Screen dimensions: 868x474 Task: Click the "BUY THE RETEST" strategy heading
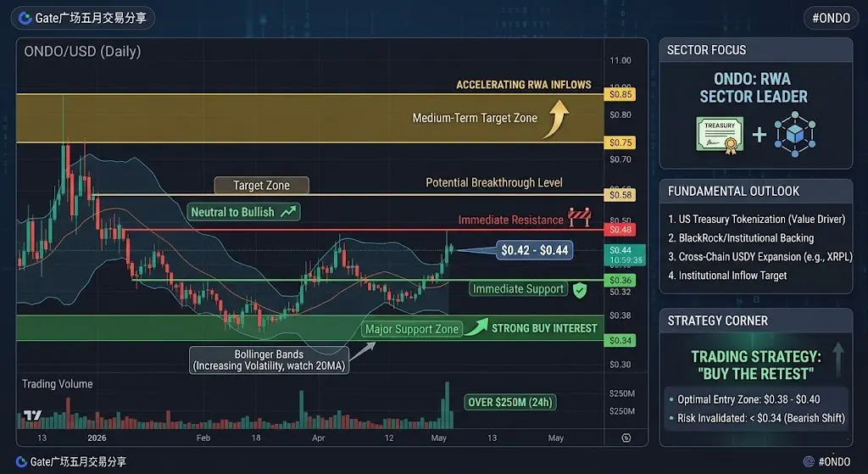(x=755, y=374)
